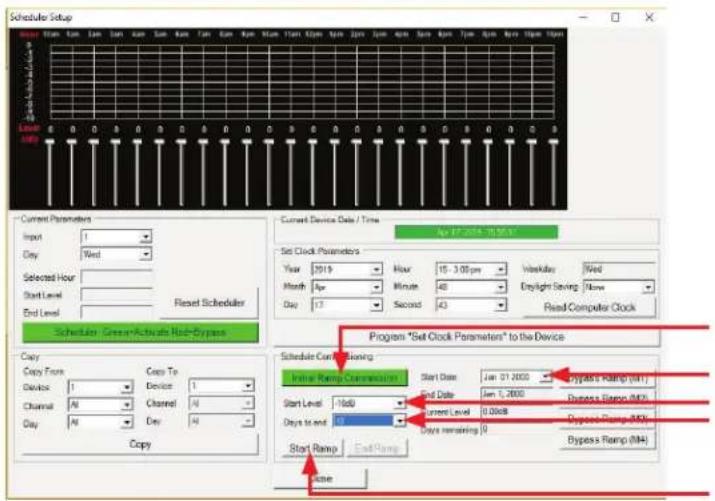Open the Day dropdown showing Wed
715x501 pixels.
116,254
